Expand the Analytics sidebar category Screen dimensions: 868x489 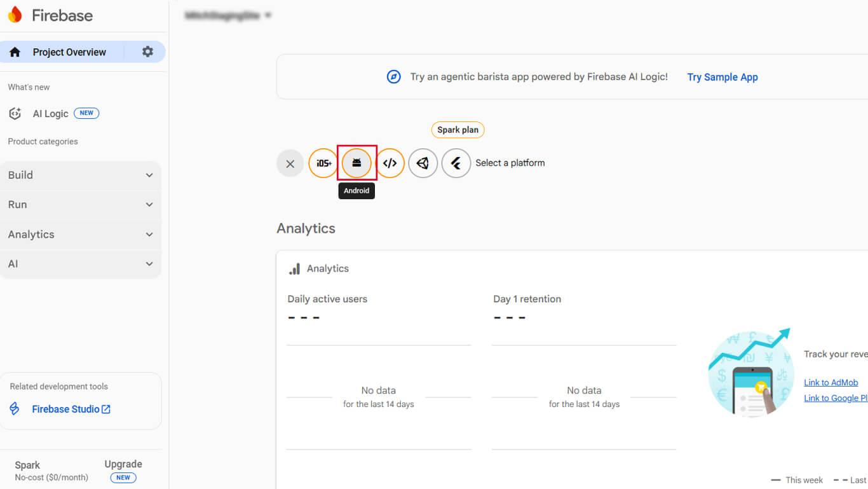tap(80, 235)
